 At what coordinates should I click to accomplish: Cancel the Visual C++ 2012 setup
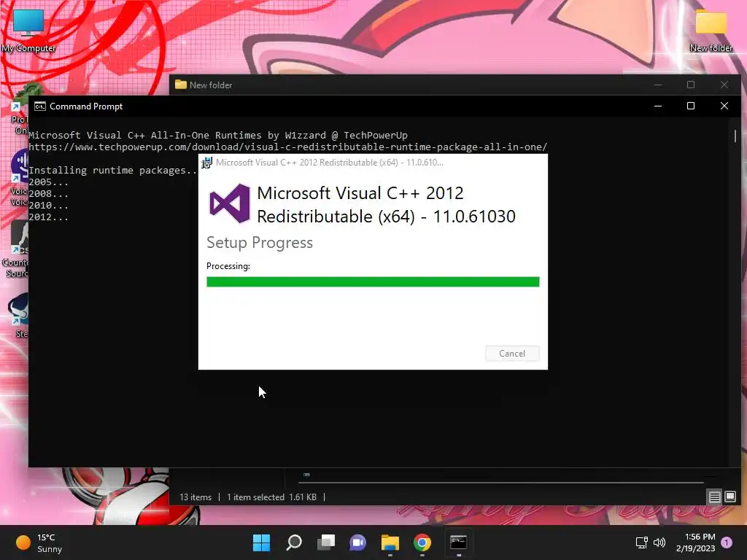pyautogui.click(x=512, y=354)
